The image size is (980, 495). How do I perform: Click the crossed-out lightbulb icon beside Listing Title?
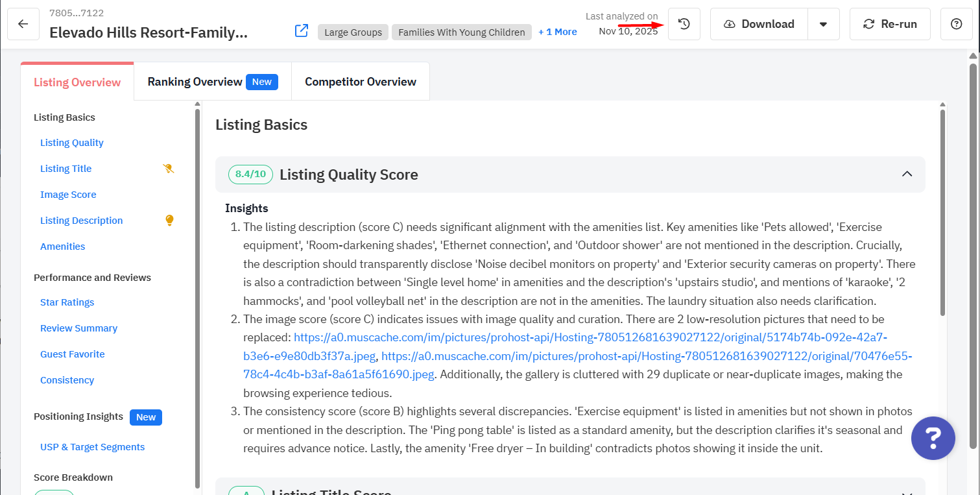coord(168,169)
